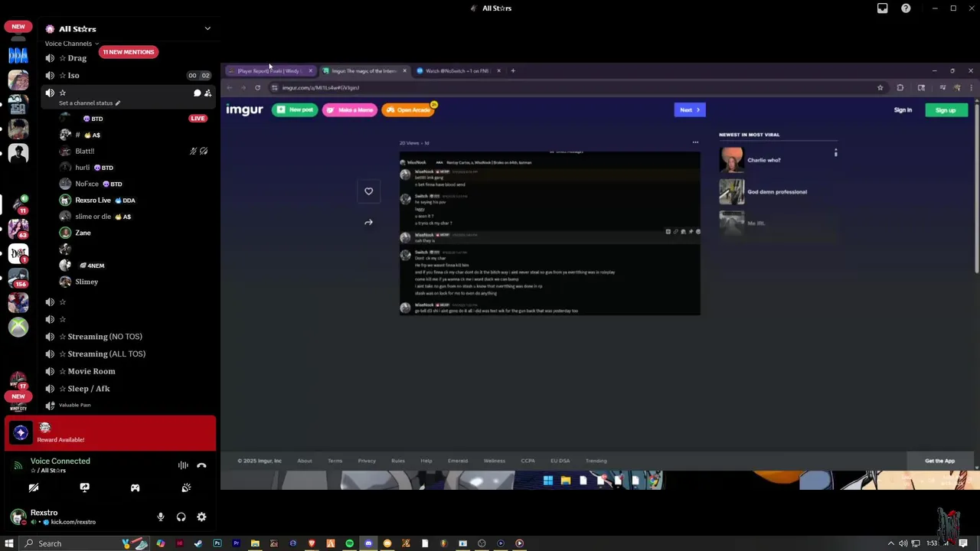This screenshot has height=551, width=980.
Task: Open Discord inbox icon in title bar
Action: pyautogui.click(x=883, y=8)
